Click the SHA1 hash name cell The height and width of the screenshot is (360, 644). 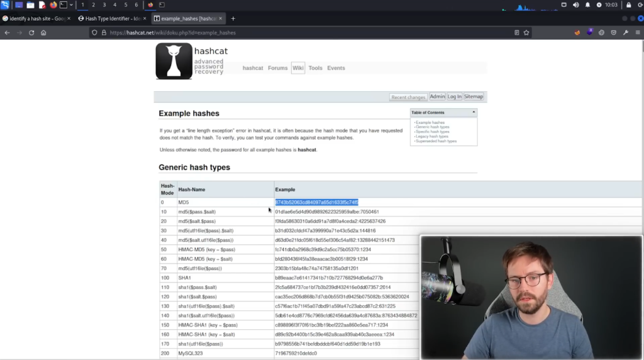pyautogui.click(x=226, y=278)
